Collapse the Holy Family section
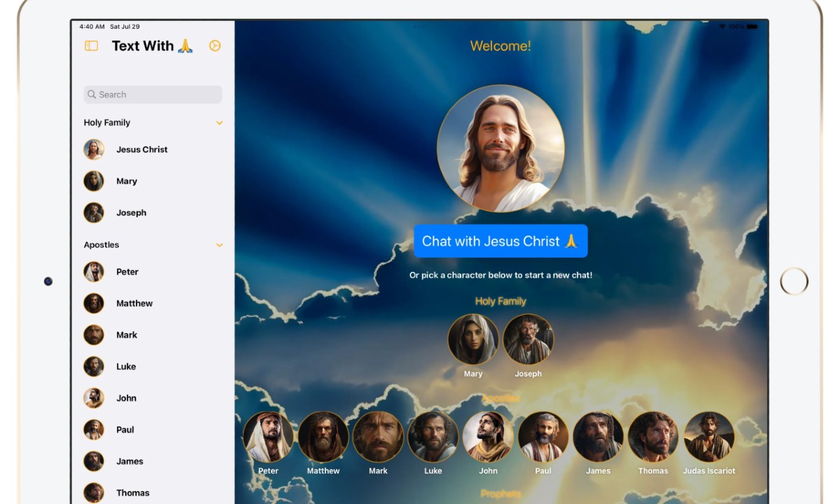Image resolution: width=840 pixels, height=504 pixels. click(x=220, y=122)
